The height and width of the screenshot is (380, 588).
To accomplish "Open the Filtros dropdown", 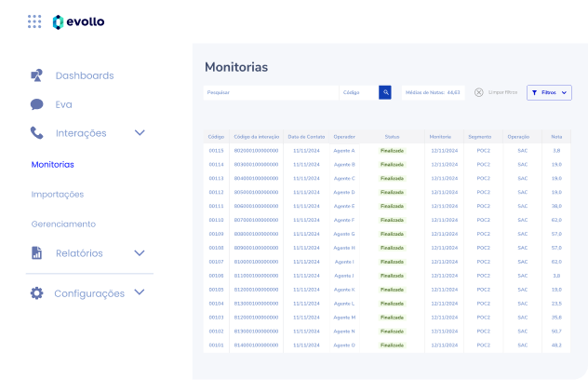I will click(549, 92).
